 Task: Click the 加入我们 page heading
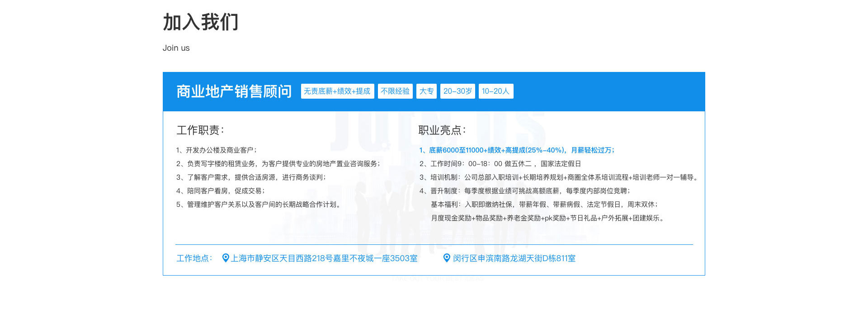[x=201, y=22]
